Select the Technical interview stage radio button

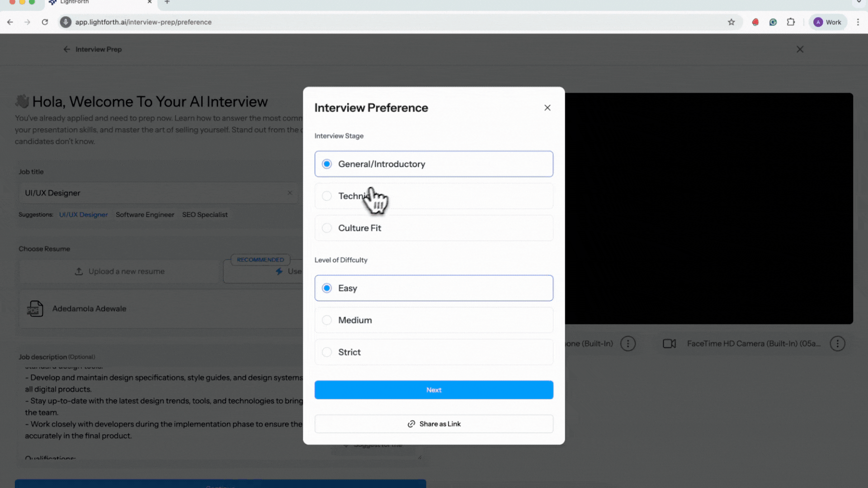click(327, 196)
